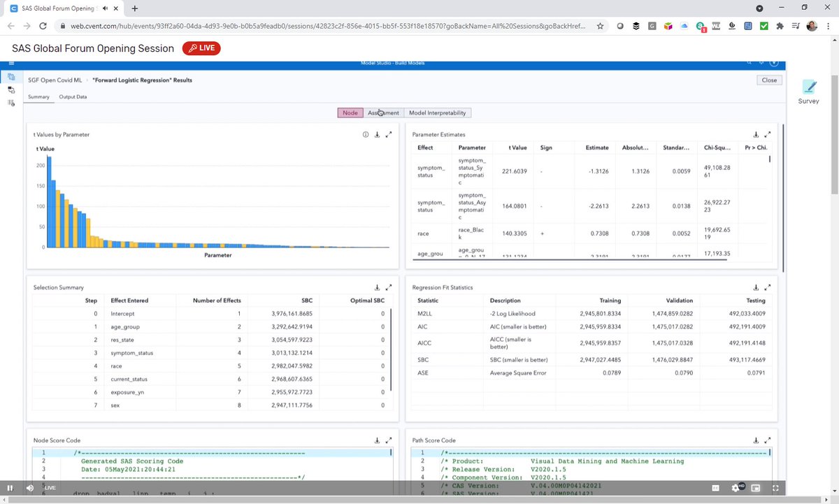Open the Chrome profile avatar
The width and height of the screenshot is (839, 504).
tap(812, 26)
